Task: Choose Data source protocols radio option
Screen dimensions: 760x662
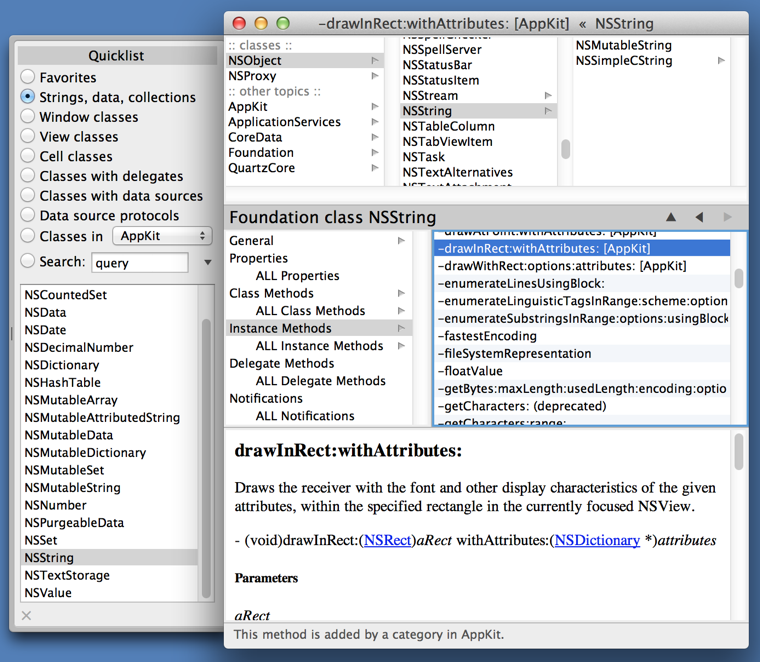Action: click(x=28, y=215)
